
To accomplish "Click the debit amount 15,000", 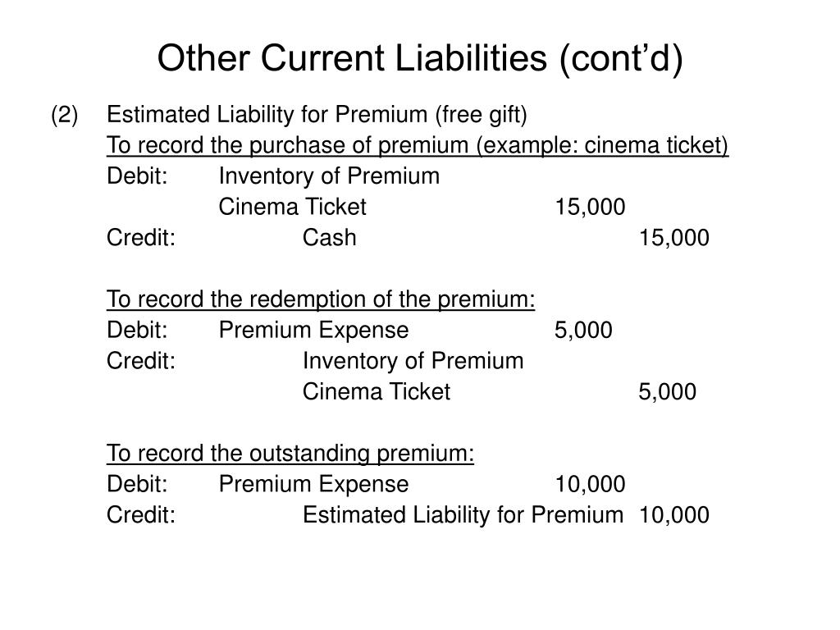I will 590,208.
